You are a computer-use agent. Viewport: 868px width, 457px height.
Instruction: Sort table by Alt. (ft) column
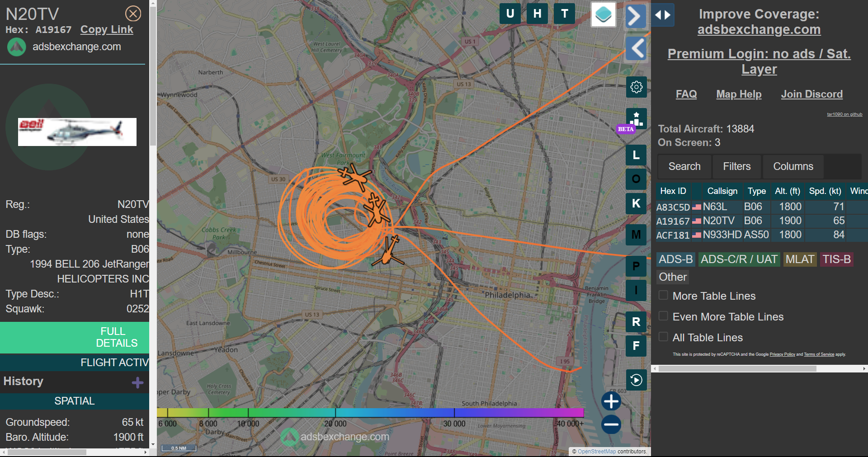(x=788, y=191)
